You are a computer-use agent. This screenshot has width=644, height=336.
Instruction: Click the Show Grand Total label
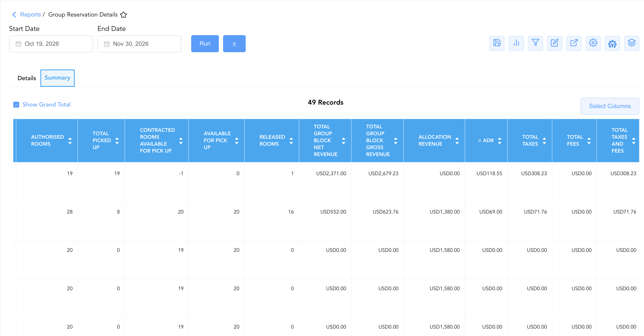(x=47, y=105)
